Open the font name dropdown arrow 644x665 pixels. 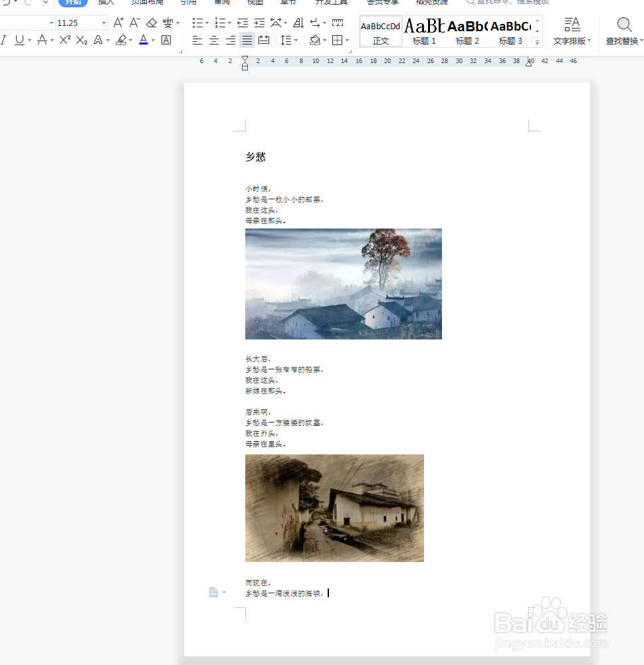pos(51,23)
